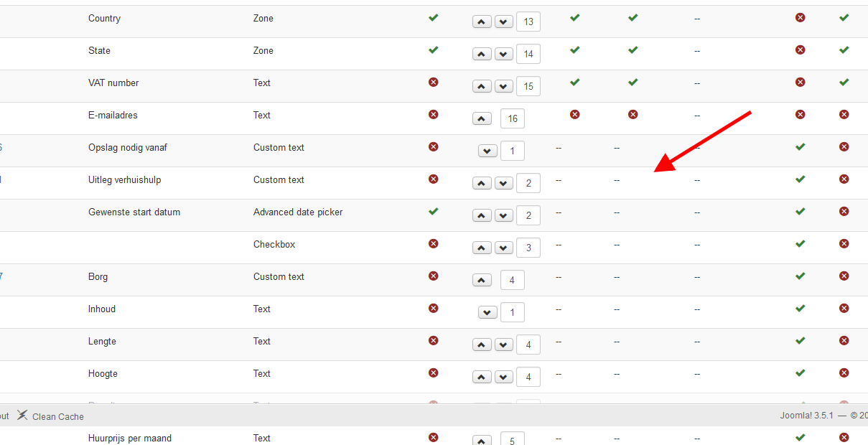Edit order number field for E-mailadres

(x=513, y=118)
